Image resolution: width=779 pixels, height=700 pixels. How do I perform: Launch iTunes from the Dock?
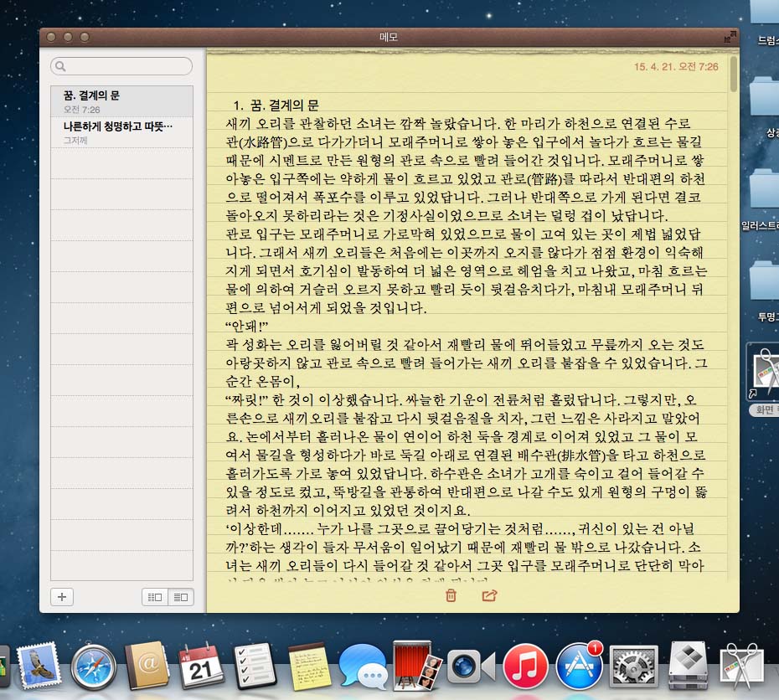coord(525,667)
